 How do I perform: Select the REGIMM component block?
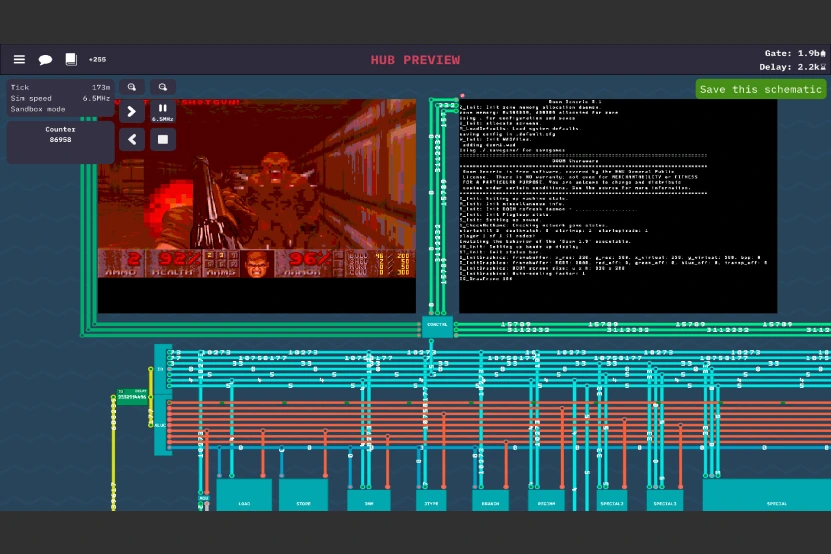coord(546,500)
